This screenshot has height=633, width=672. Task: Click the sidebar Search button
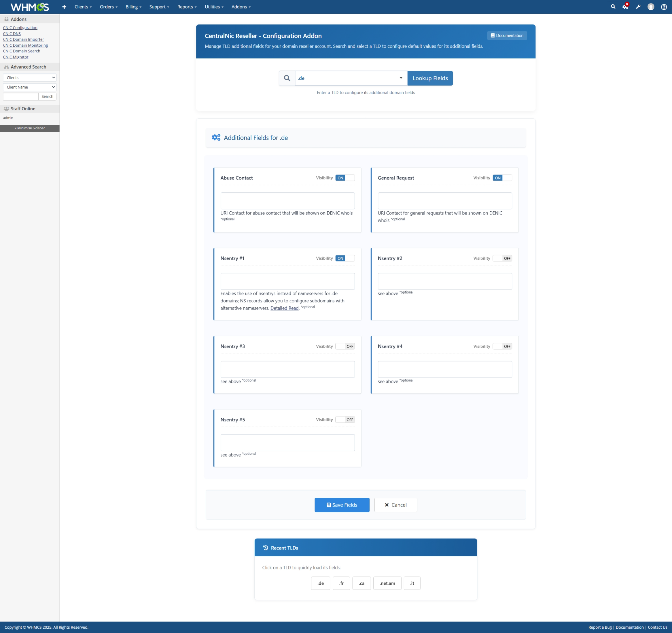47,97
